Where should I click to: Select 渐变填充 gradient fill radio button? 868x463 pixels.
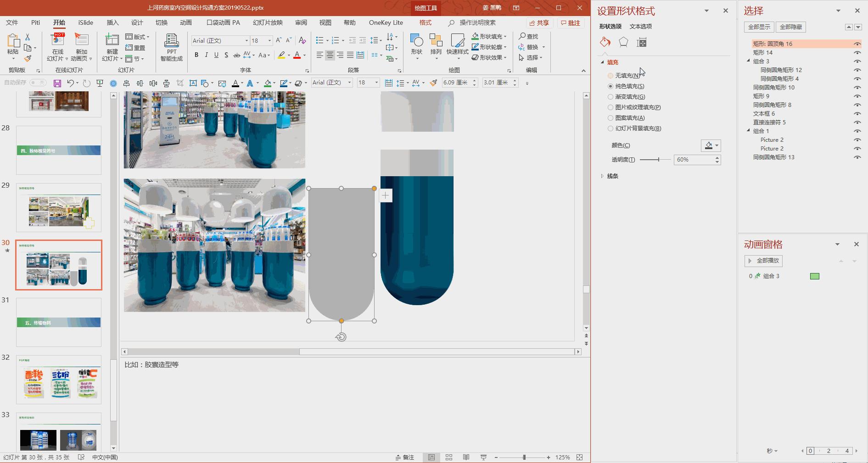610,97
